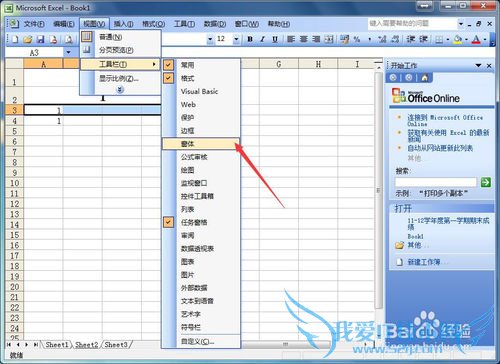Open the Borders dropdown arrow
This screenshot has height=364, width=500.
pos(447,40)
